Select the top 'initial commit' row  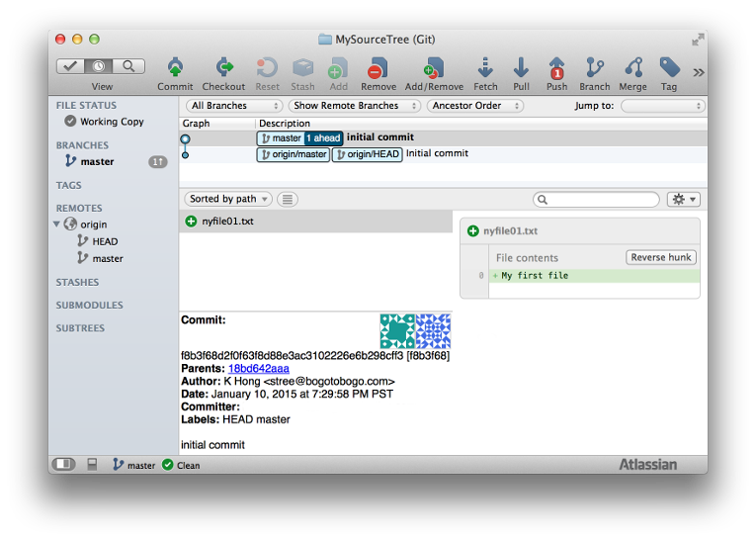(x=443, y=138)
